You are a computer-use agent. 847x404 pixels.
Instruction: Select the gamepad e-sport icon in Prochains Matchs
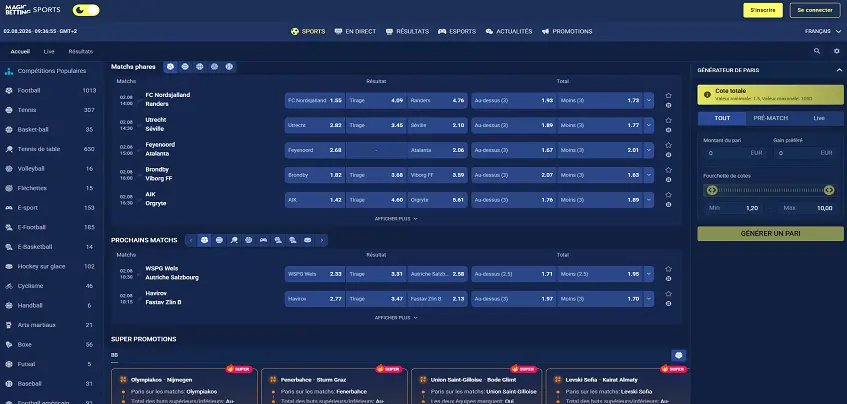[264, 240]
